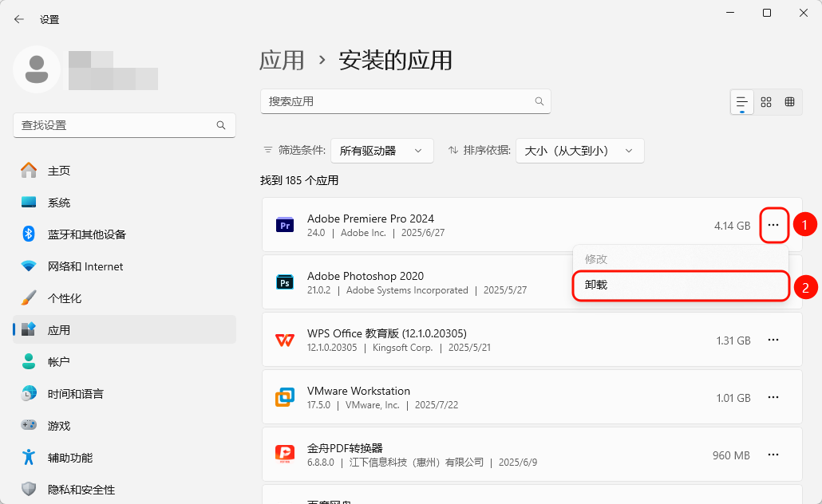This screenshot has width=822, height=504.
Task: Choose 卸载 from the context menu
Action: pyautogui.click(x=681, y=285)
